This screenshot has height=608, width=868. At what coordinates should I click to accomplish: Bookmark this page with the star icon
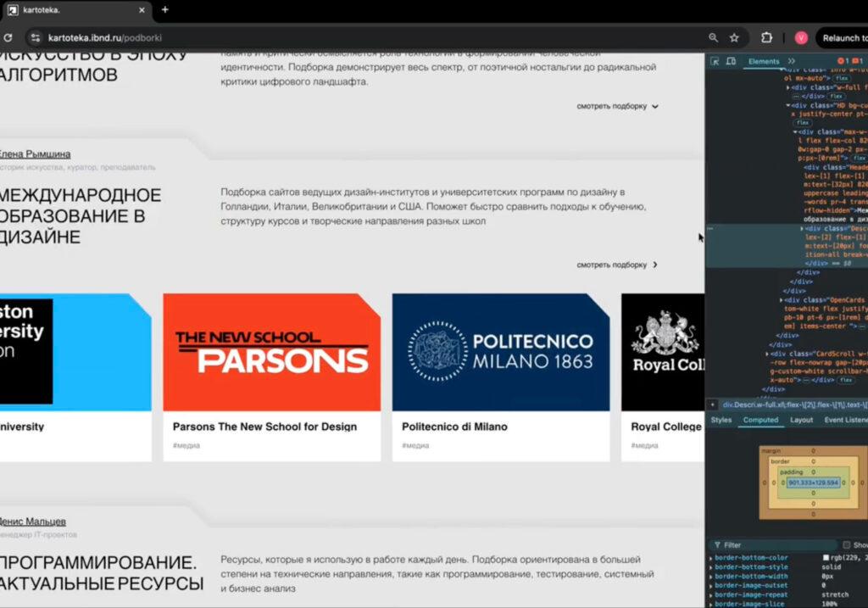click(x=734, y=37)
